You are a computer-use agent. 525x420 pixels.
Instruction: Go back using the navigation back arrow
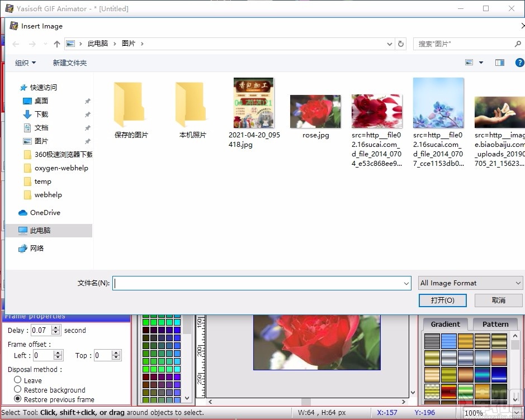[x=15, y=44]
